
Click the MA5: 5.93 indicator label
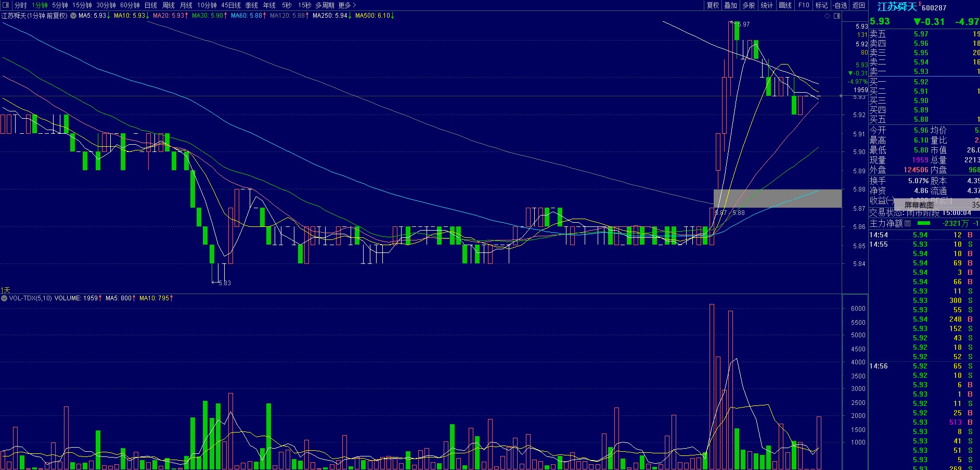pyautogui.click(x=94, y=16)
